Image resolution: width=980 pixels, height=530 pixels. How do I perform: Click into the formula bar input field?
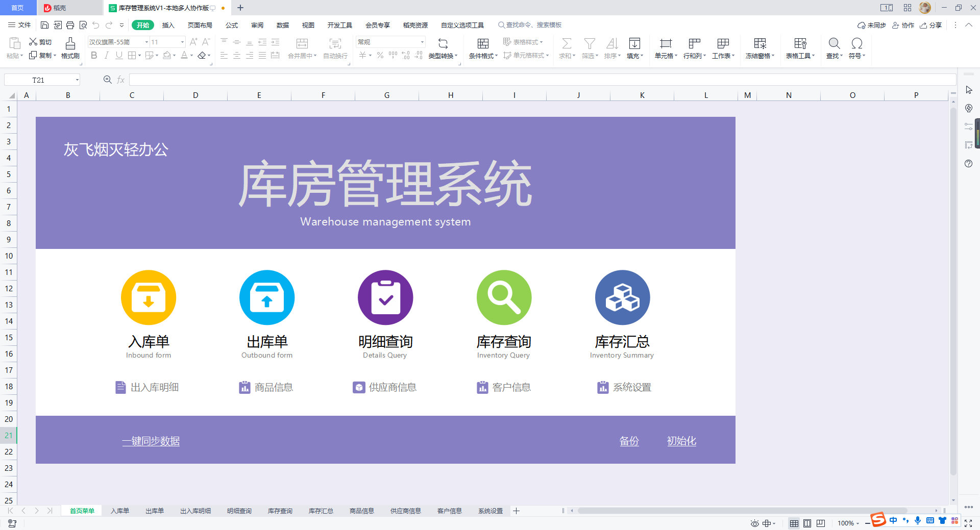coord(541,80)
